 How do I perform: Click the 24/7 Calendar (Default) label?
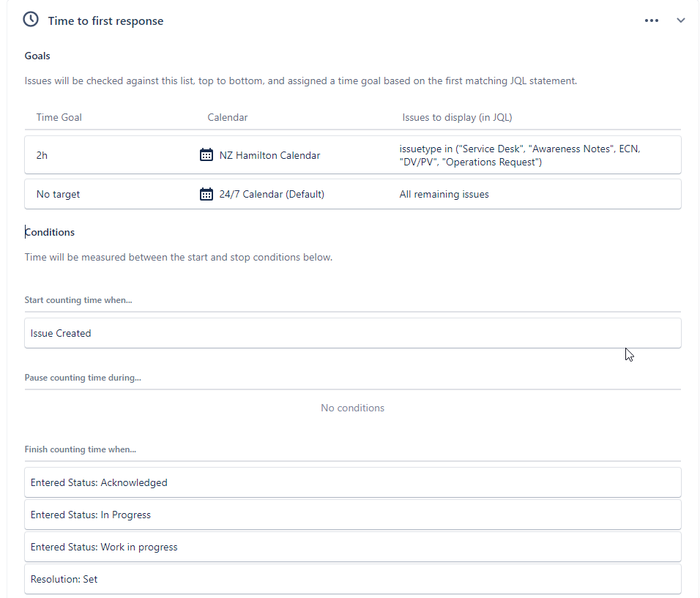tap(272, 194)
